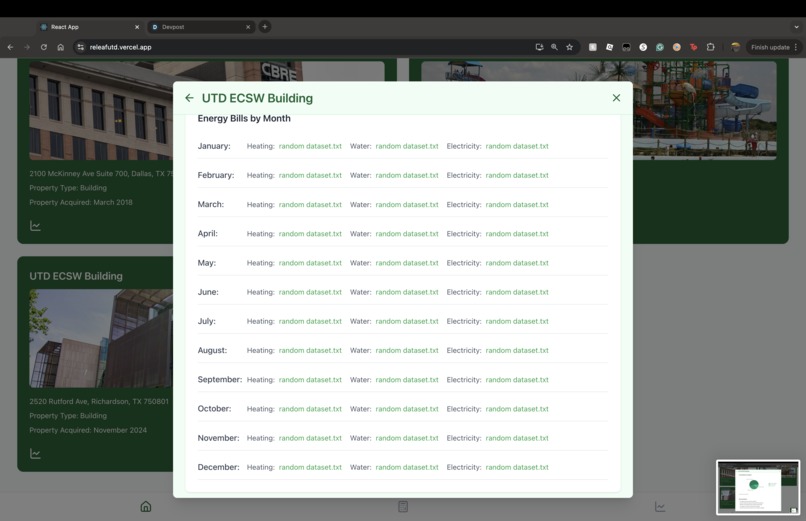Open chart icon on CBRE property card
This screenshot has width=806, height=521.
click(35, 226)
